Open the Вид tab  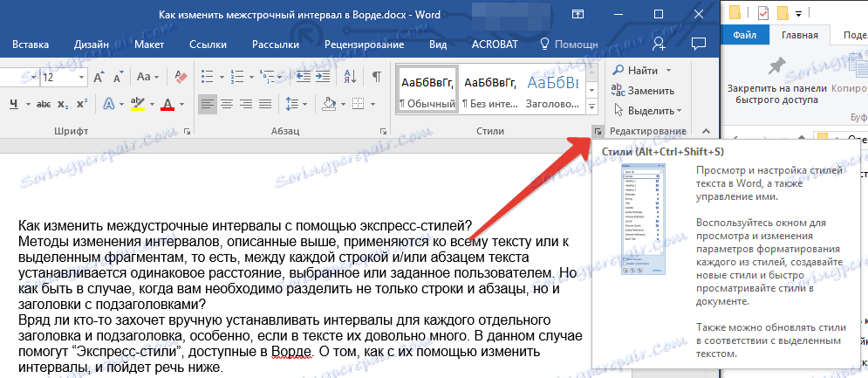click(x=439, y=45)
